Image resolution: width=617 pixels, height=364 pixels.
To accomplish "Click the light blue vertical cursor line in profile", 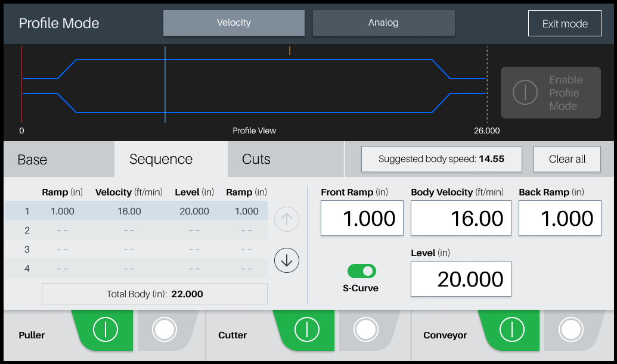I will 165,85.
